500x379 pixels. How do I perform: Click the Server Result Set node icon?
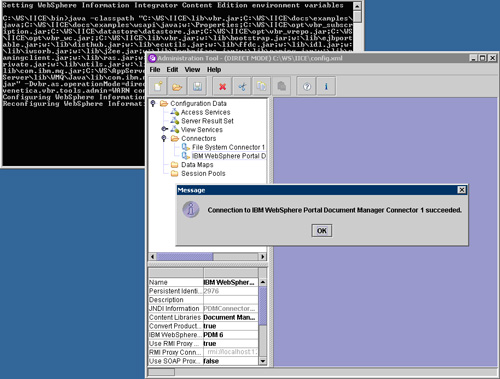coord(175,121)
